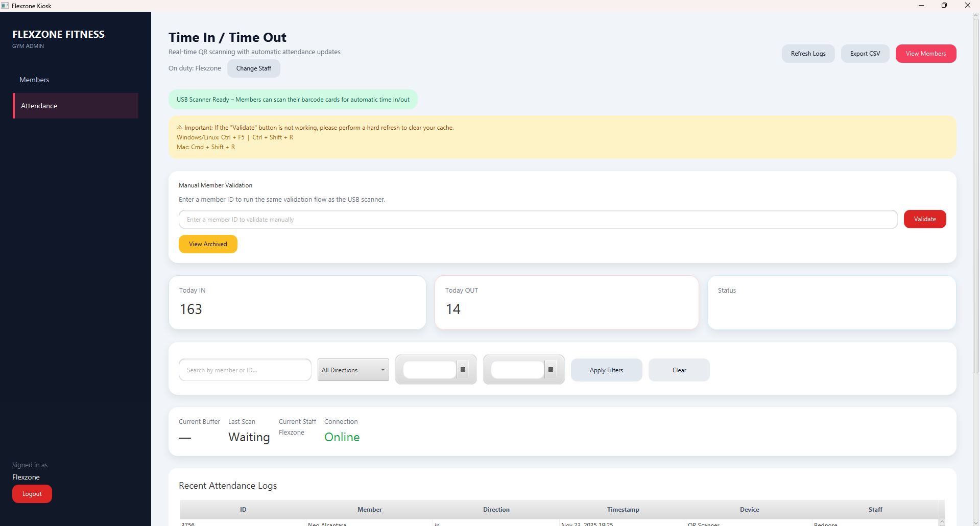Switch to the Members section

click(x=34, y=79)
